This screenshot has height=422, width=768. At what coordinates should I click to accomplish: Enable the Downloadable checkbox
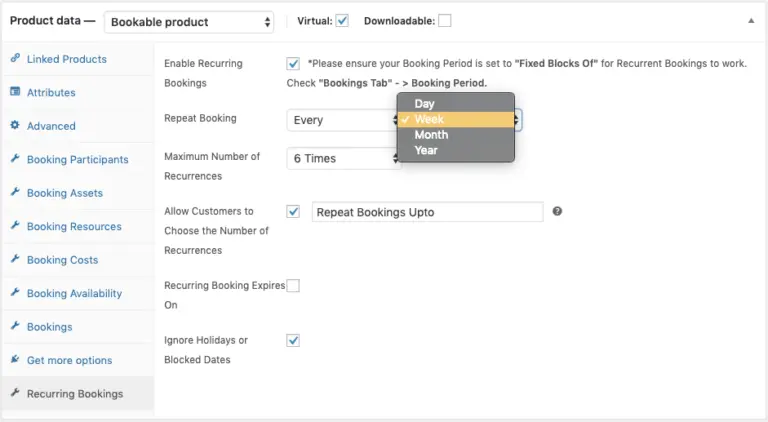444,20
